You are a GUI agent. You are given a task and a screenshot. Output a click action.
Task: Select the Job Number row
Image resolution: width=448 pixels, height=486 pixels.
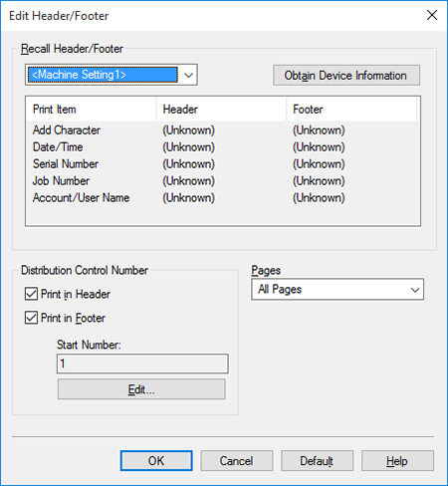tap(222, 181)
